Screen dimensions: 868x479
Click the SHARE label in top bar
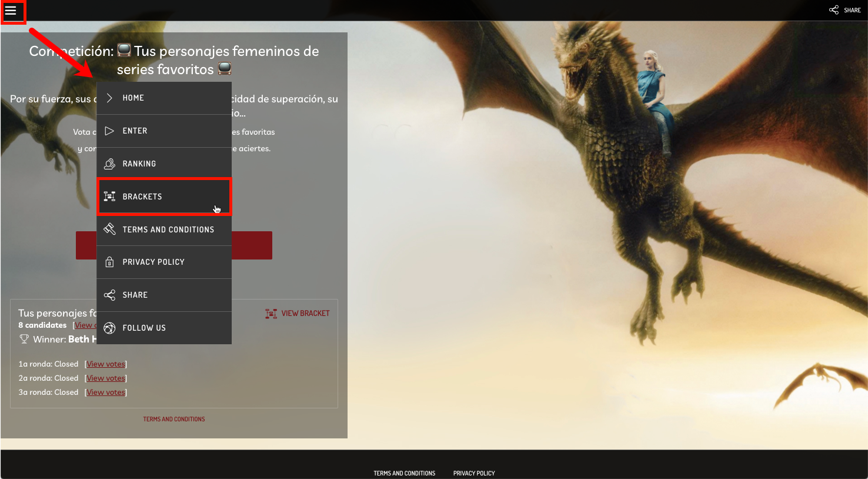[x=852, y=10]
